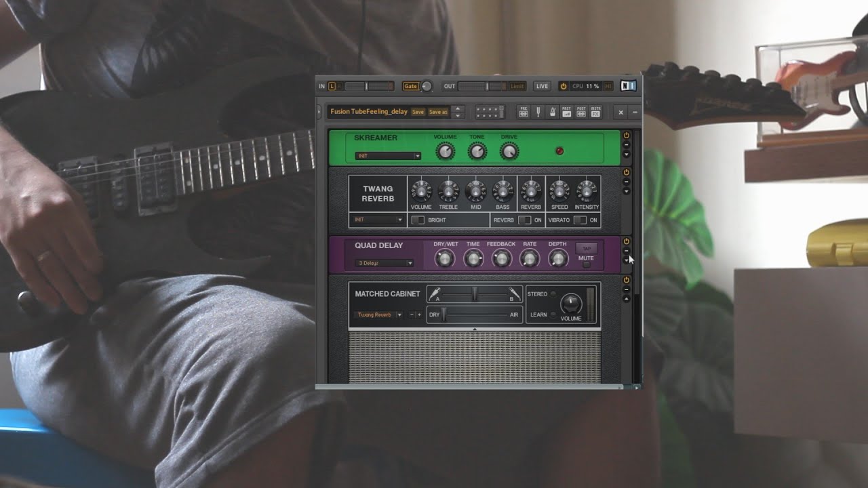Image resolution: width=868 pixels, height=488 pixels.
Task: Open the Skreamer INIT preset dropdown
Action: coord(388,156)
